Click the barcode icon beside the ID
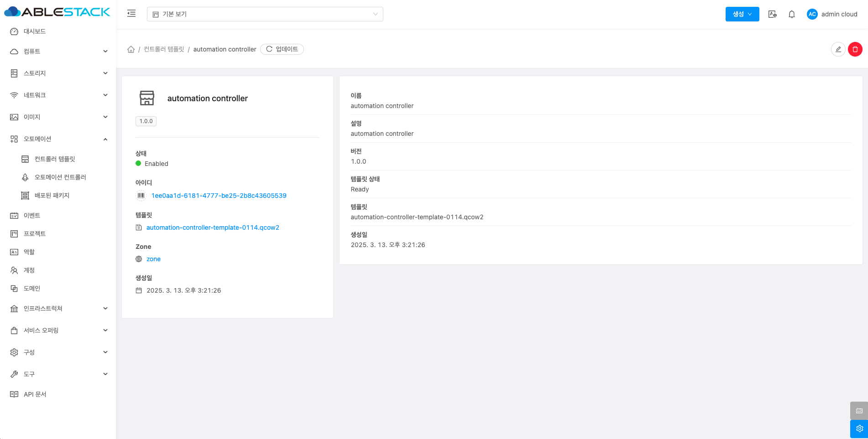 tap(141, 196)
